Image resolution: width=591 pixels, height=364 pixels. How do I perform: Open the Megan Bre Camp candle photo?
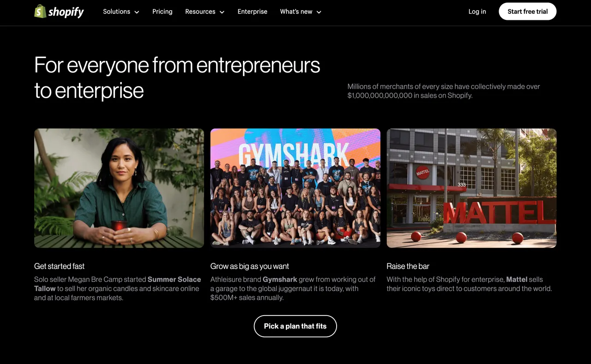(x=119, y=188)
